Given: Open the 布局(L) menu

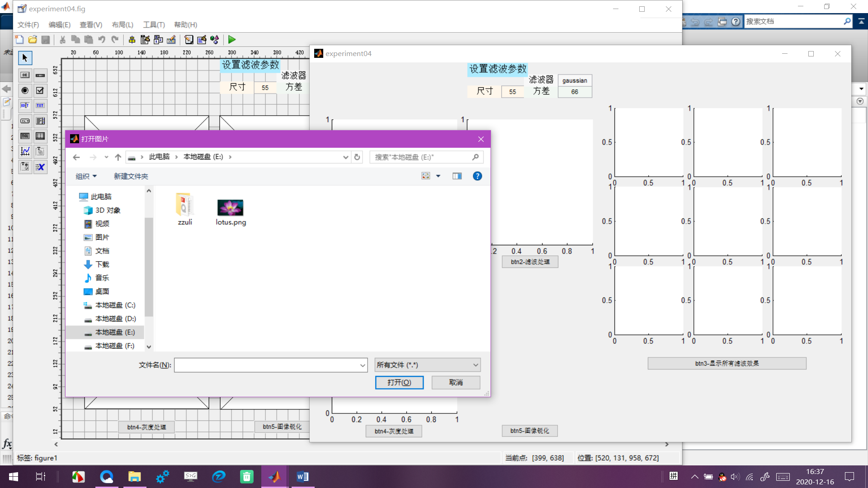Looking at the screenshot, I should click(123, 25).
